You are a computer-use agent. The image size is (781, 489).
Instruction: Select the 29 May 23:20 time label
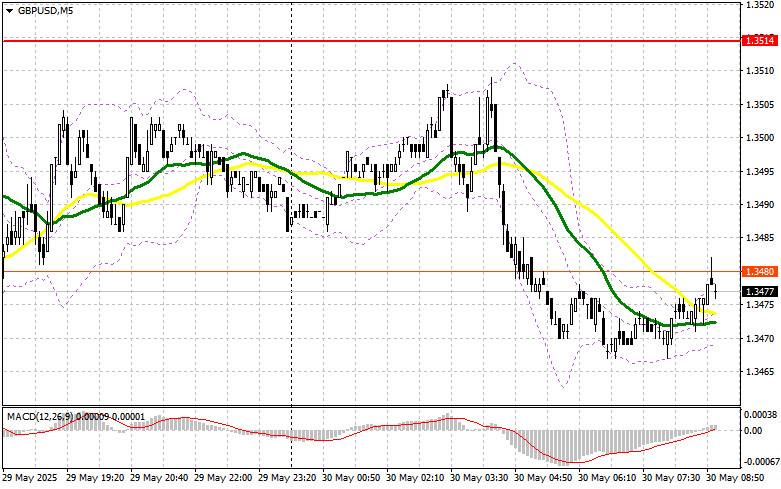click(x=287, y=478)
